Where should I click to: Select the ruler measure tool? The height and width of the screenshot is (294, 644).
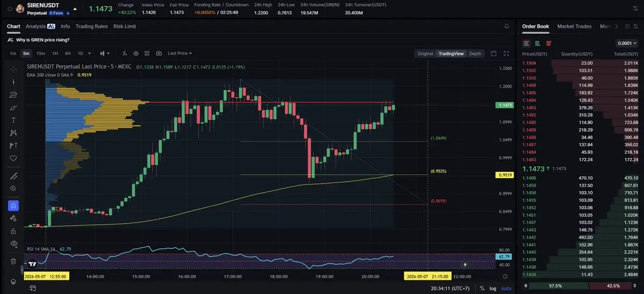pyautogui.click(x=13, y=176)
